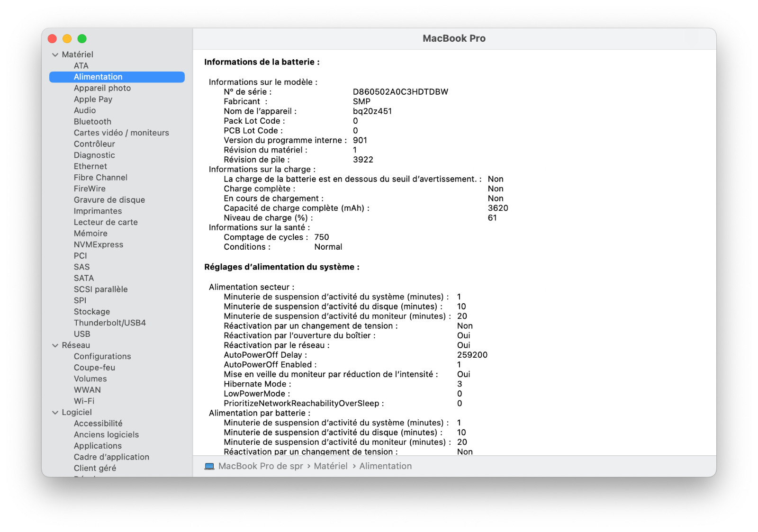
Task: Click the cycle count value 750
Action: tap(321, 237)
